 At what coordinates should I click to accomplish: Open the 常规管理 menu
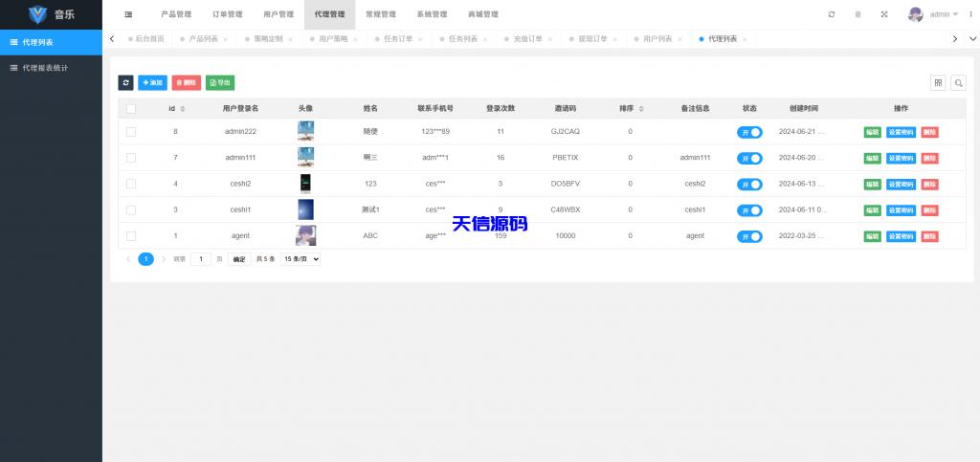(381, 14)
